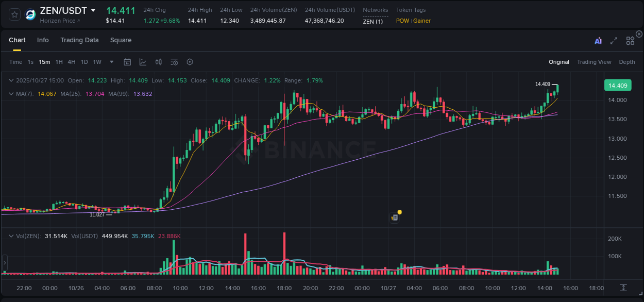644x302 pixels.
Task: Open the POW token tag link
Action: 402,21
